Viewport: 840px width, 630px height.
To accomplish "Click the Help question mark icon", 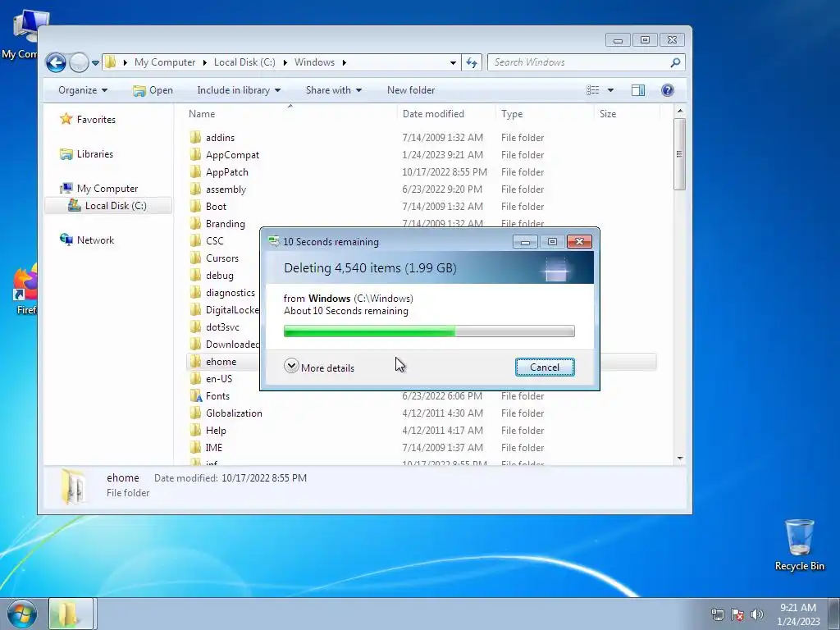I will tap(668, 90).
